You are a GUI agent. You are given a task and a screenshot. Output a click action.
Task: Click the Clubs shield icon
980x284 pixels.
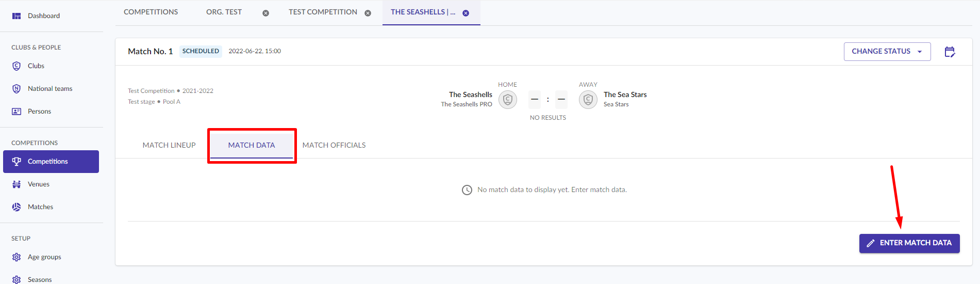(x=16, y=66)
